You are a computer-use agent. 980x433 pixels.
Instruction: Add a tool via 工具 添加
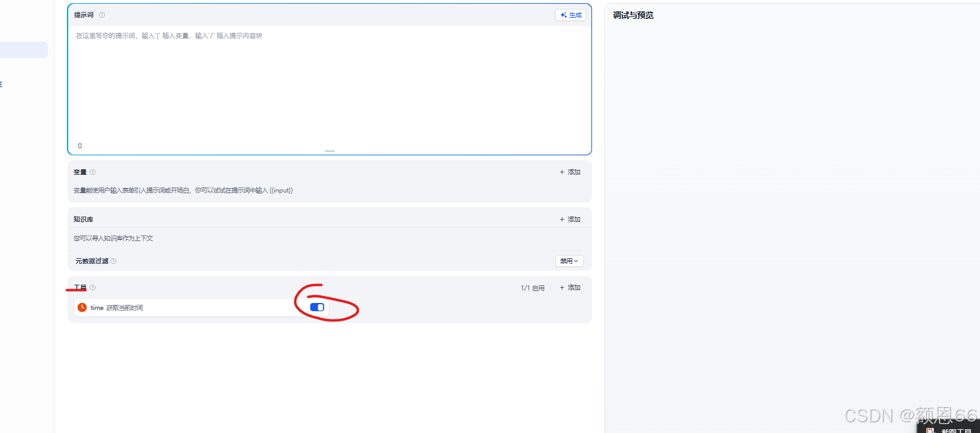[x=570, y=288]
